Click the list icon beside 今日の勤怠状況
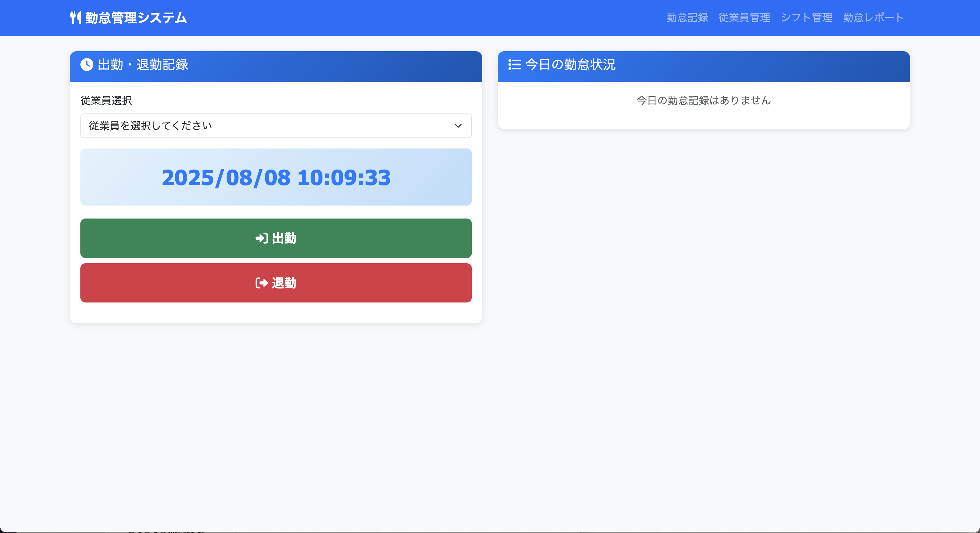The image size is (980, 533). pos(514,64)
